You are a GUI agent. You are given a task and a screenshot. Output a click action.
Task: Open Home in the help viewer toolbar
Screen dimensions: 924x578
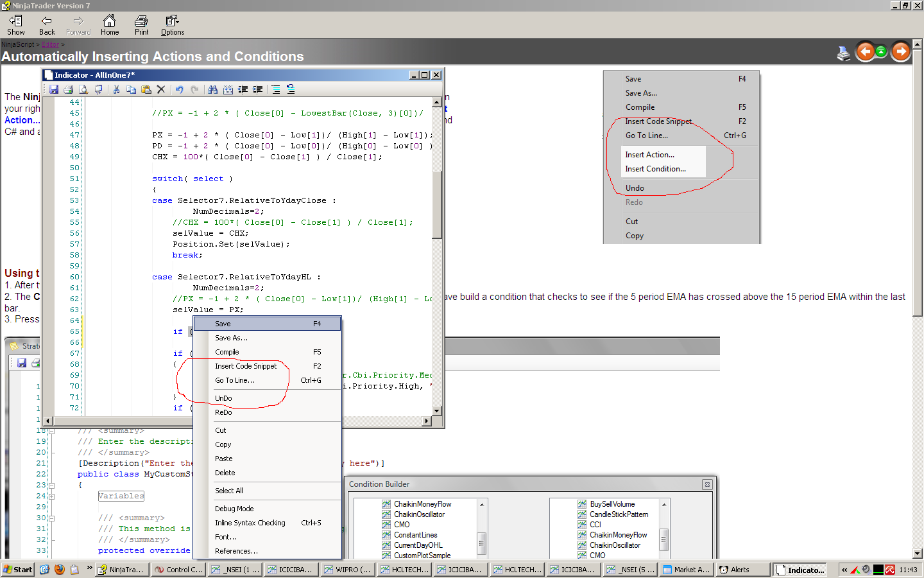(110, 25)
